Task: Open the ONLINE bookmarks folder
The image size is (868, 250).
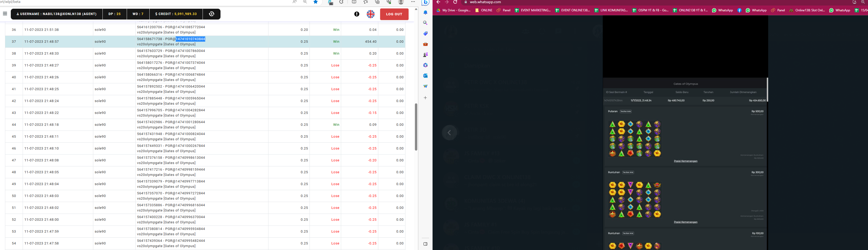Action: point(484,11)
